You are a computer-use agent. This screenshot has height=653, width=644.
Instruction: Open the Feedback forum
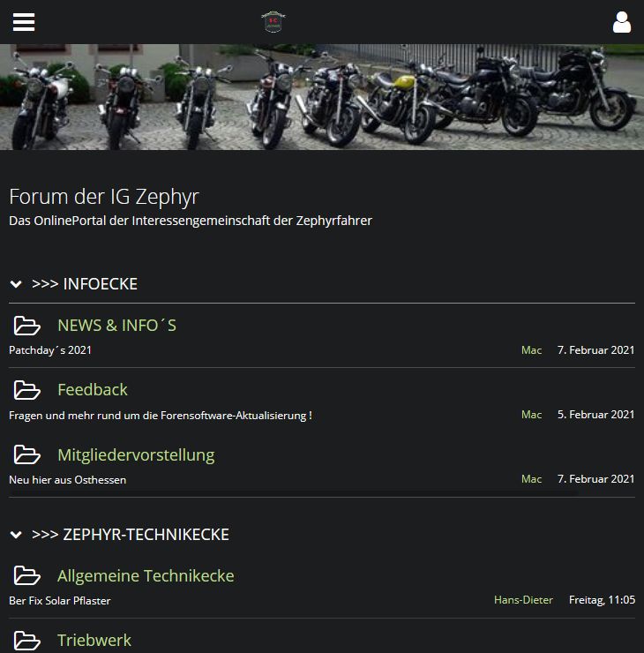click(93, 390)
